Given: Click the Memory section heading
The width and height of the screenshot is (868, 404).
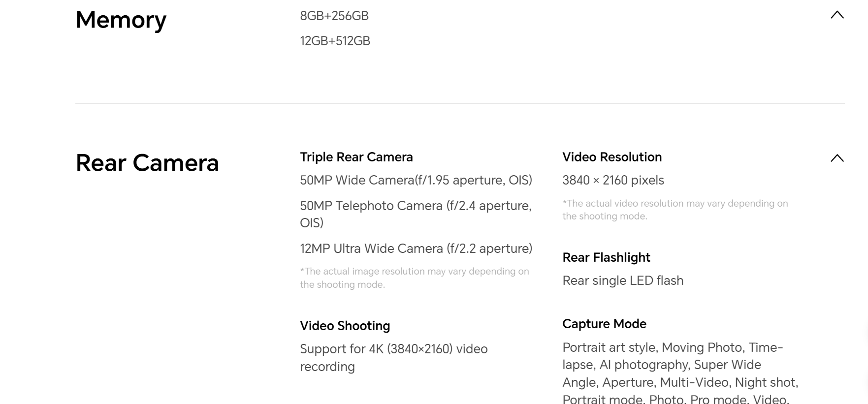Looking at the screenshot, I should [121, 20].
